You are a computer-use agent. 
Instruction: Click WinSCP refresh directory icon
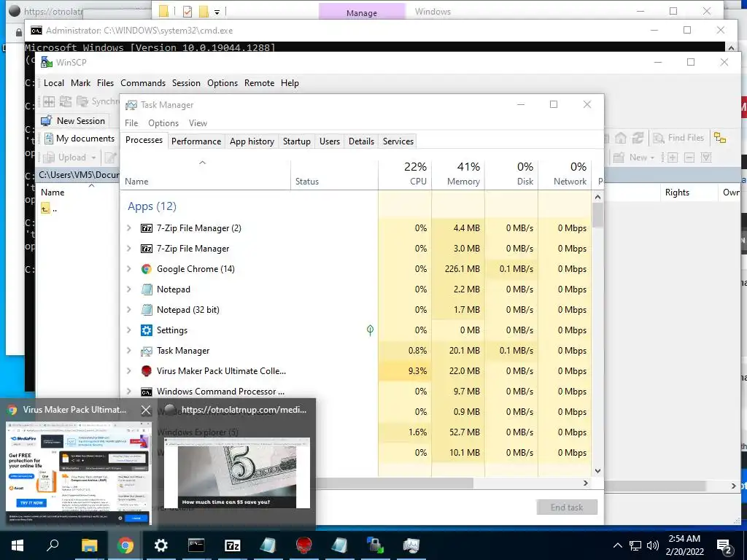click(x=638, y=138)
